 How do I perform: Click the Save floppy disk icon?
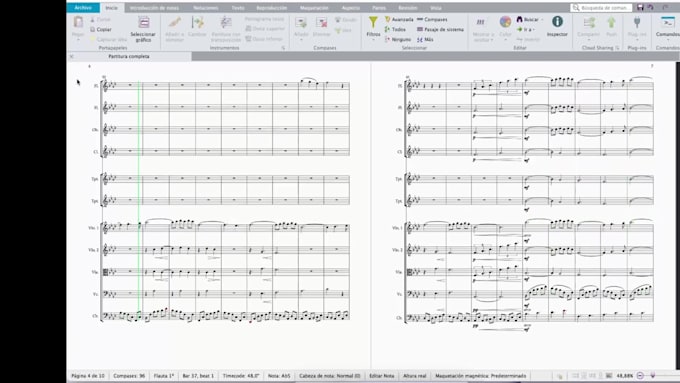pyautogui.click(x=641, y=8)
